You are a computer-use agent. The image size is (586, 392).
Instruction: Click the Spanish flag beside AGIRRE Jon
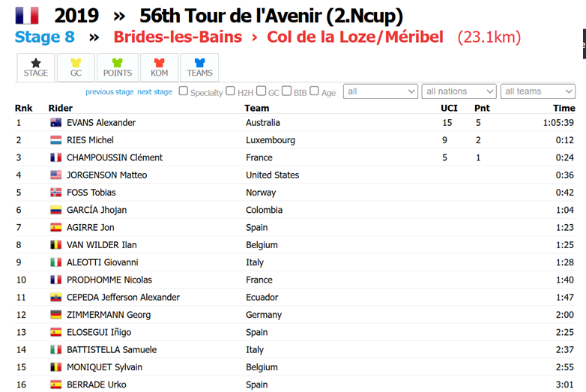point(55,228)
